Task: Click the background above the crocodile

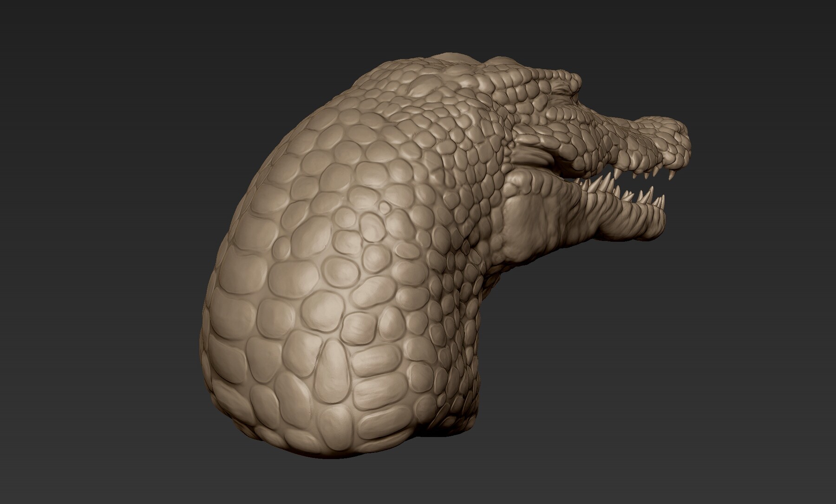Action: coord(418,28)
